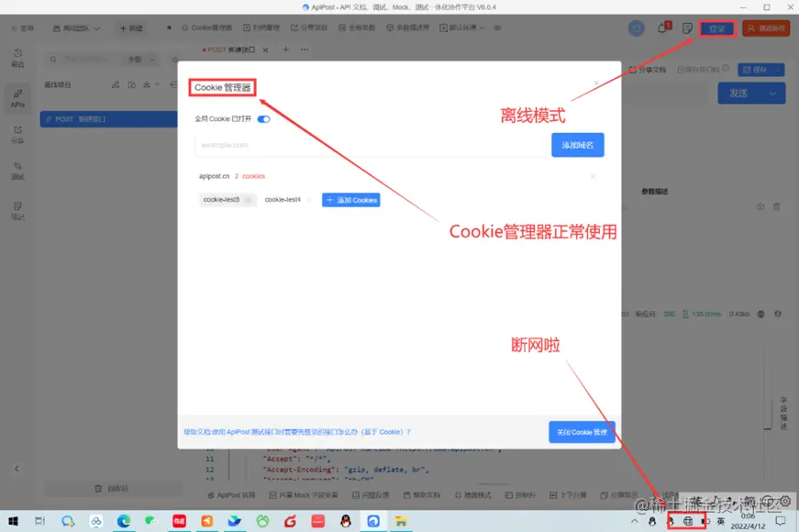
Task: Open the tab bar more options ellipsis
Action: (305, 50)
